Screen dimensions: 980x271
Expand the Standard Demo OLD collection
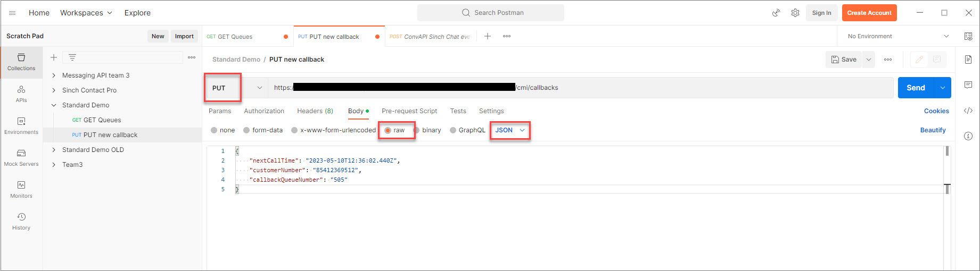[54, 150]
